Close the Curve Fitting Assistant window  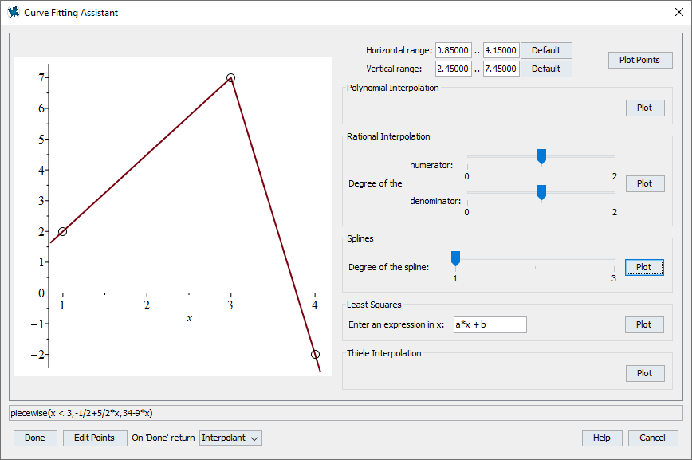672,12
